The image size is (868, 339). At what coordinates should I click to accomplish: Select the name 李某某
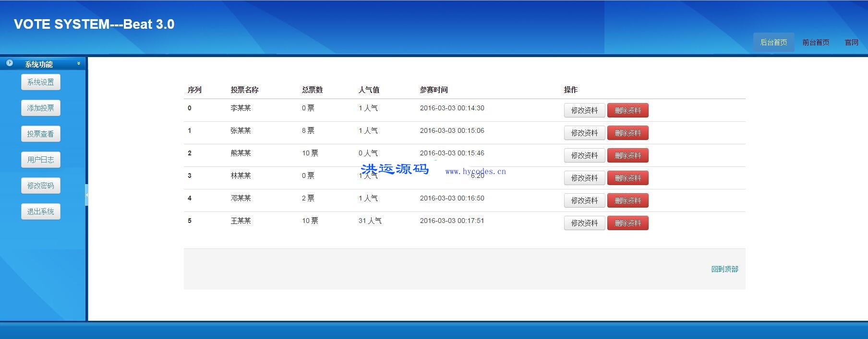point(241,108)
